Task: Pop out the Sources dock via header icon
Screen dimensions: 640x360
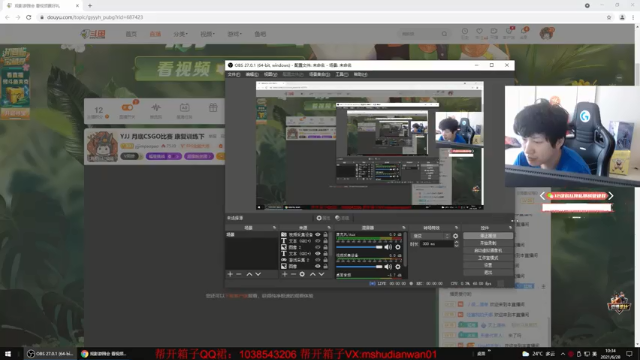Action: tap(329, 227)
